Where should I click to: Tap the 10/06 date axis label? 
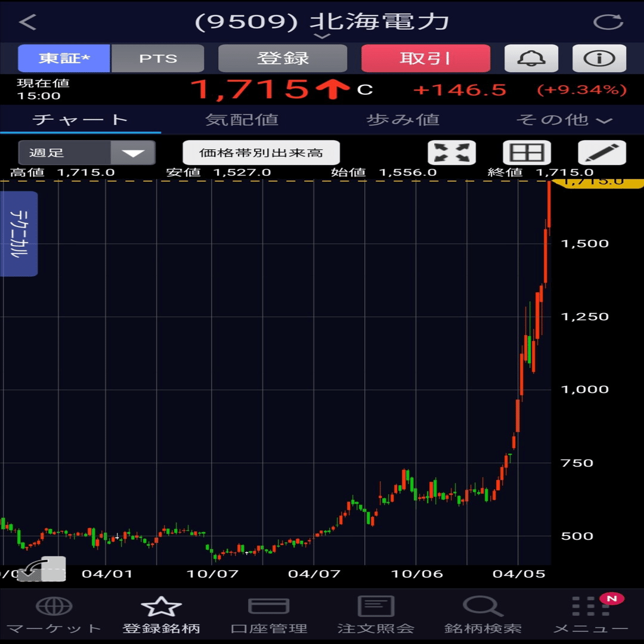click(x=416, y=574)
